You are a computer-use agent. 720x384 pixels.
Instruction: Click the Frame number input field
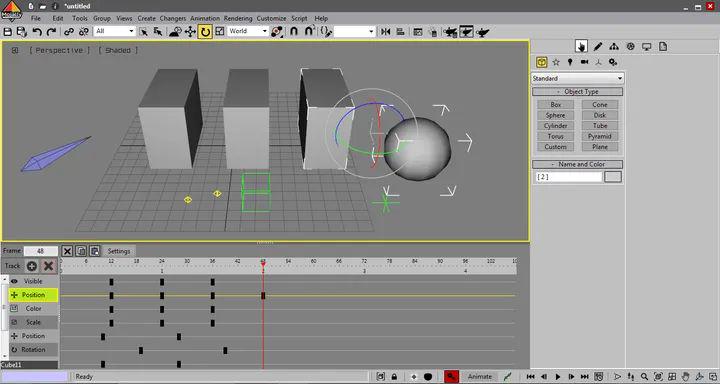(x=41, y=251)
